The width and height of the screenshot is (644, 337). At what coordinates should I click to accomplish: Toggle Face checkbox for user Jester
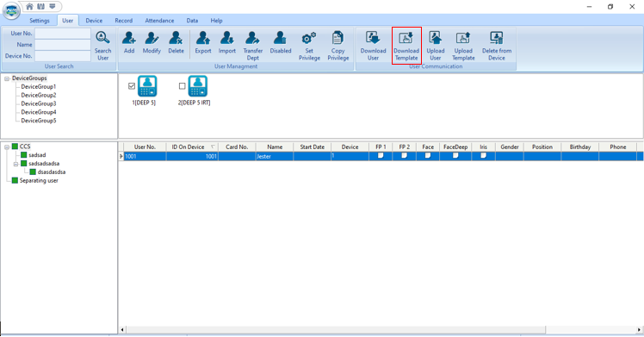tap(428, 155)
